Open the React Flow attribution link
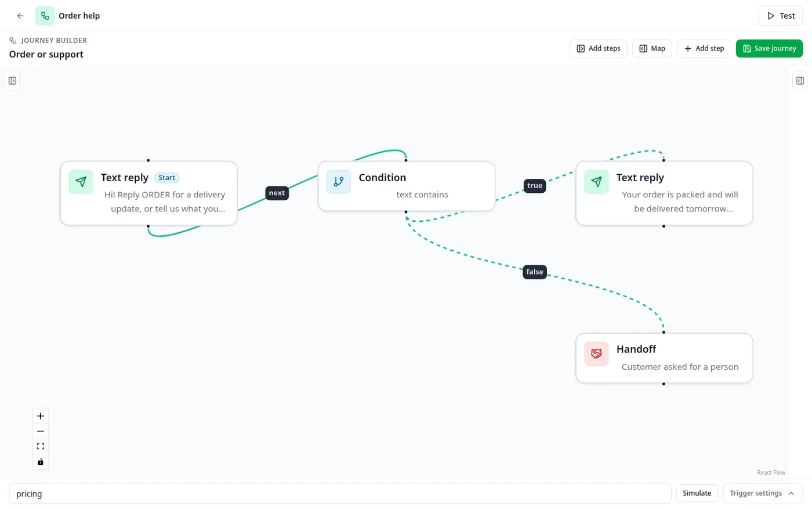 [x=771, y=473]
